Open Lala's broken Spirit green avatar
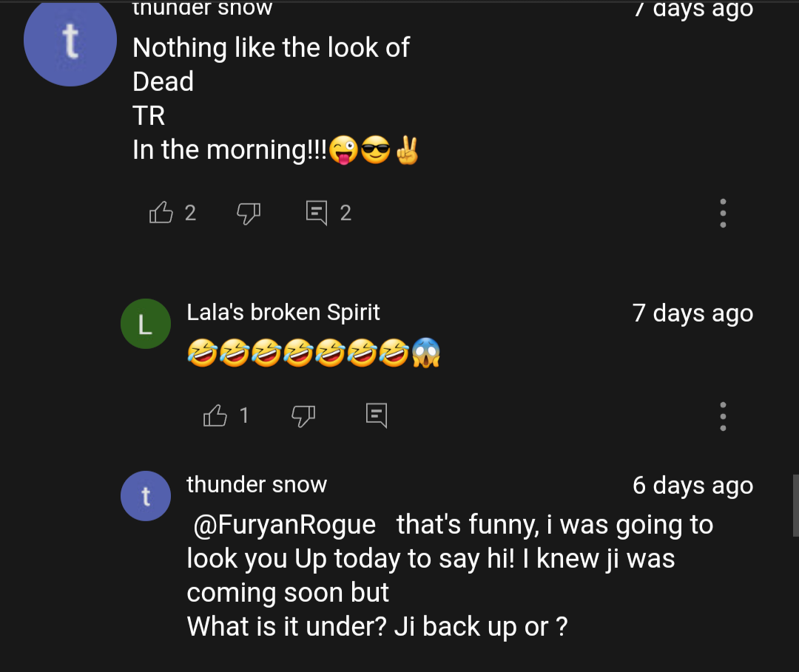The image size is (799, 672). pyautogui.click(x=145, y=324)
